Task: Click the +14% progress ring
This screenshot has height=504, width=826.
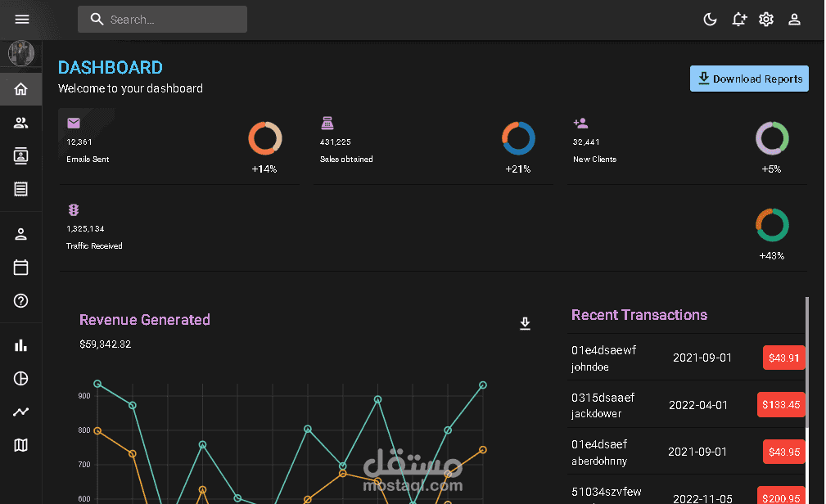Action: pyautogui.click(x=265, y=138)
